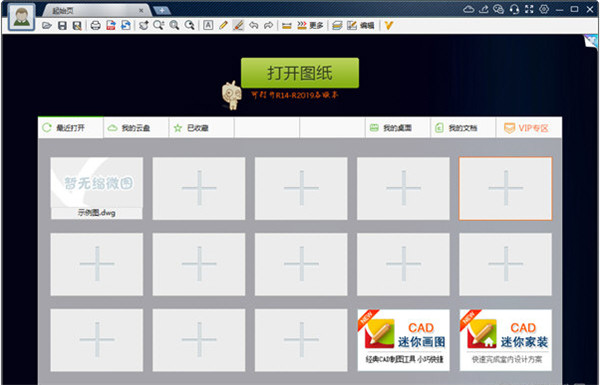Undo the last action
Image resolution: width=600 pixels, height=385 pixels.
pos(253,26)
